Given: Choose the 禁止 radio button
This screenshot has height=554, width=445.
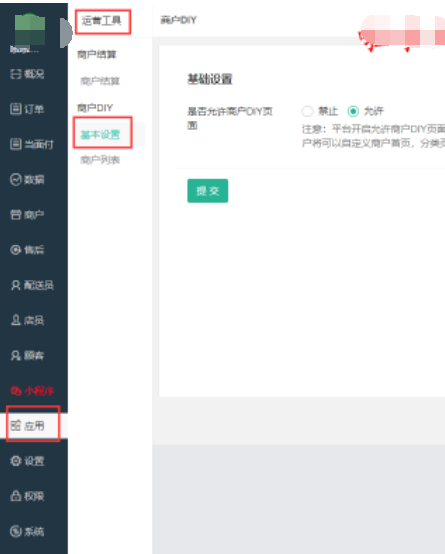Looking at the screenshot, I should [308, 111].
